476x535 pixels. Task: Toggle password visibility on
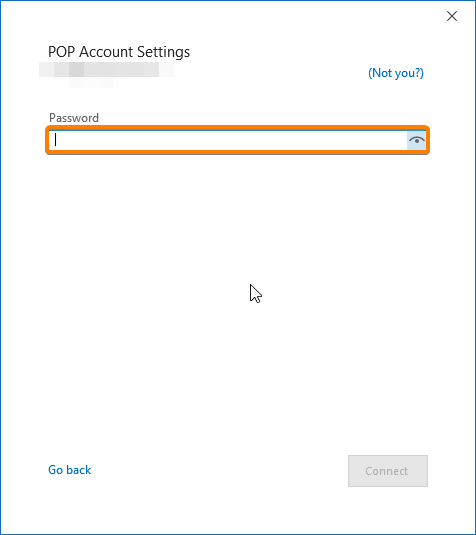tap(416, 140)
